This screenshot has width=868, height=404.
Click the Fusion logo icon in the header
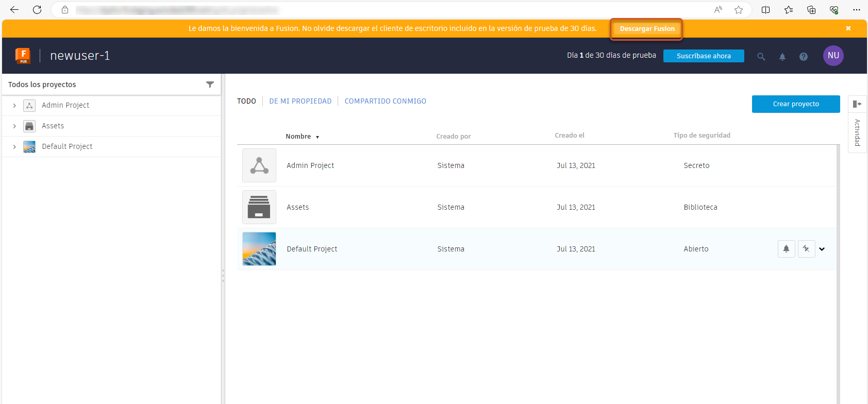tap(23, 56)
